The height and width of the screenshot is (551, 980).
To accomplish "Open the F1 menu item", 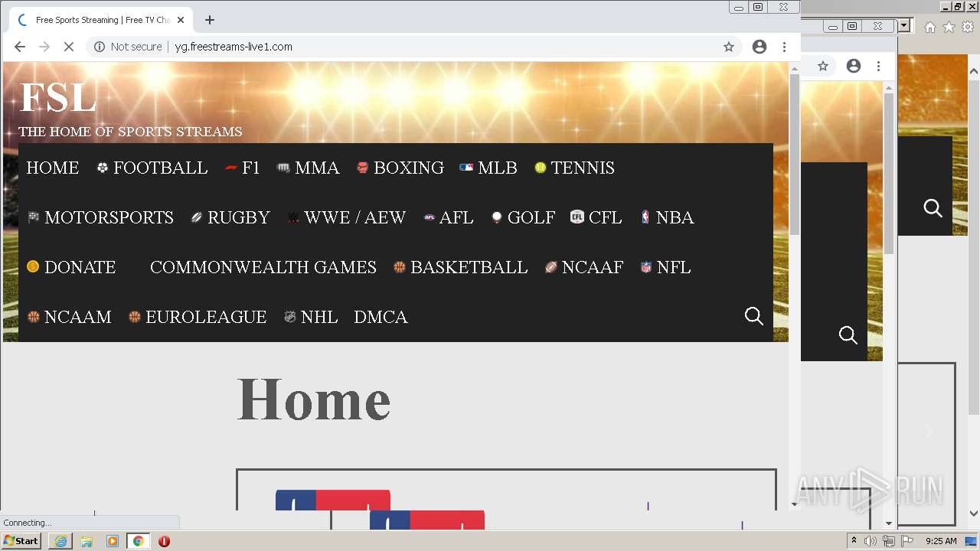I will click(243, 168).
